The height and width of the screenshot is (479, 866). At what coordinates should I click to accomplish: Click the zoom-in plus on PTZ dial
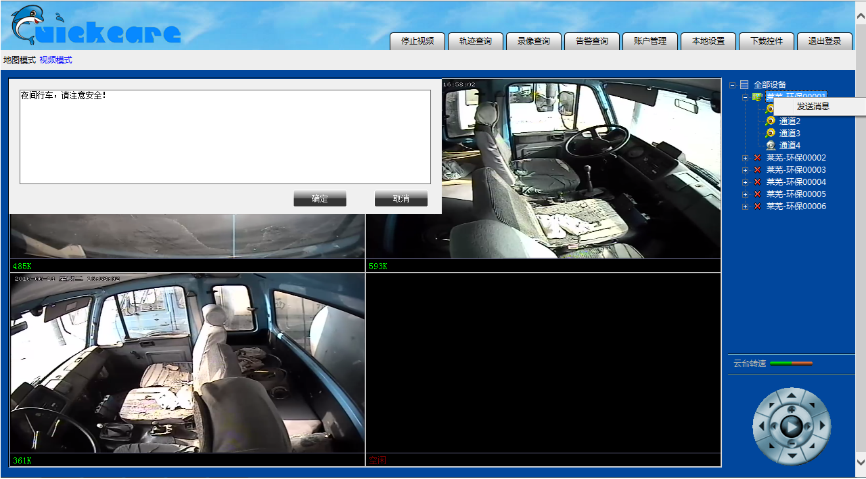(792, 407)
